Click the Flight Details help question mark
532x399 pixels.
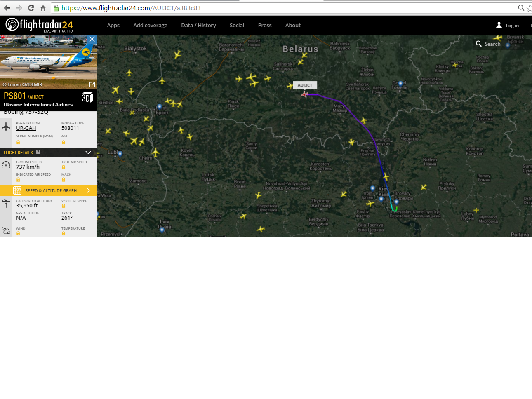click(38, 152)
